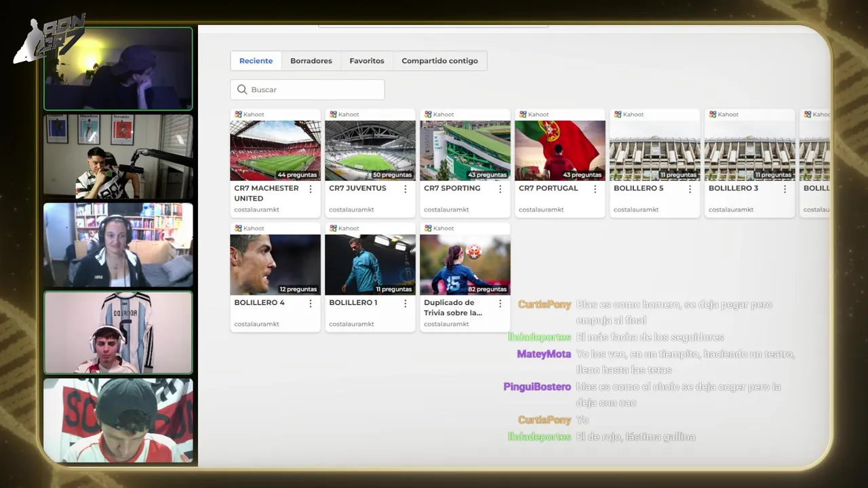The height and width of the screenshot is (488, 868).
Task: Open options menu for BOLILLERO 4
Action: tap(311, 304)
